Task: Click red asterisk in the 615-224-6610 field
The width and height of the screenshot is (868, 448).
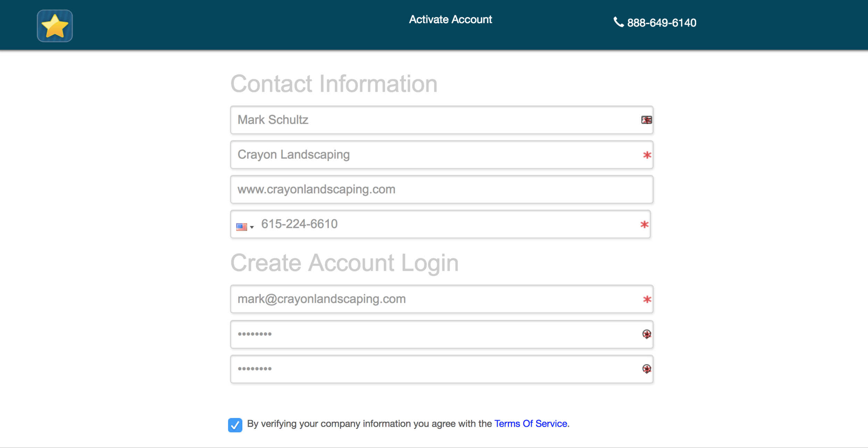Action: [644, 224]
